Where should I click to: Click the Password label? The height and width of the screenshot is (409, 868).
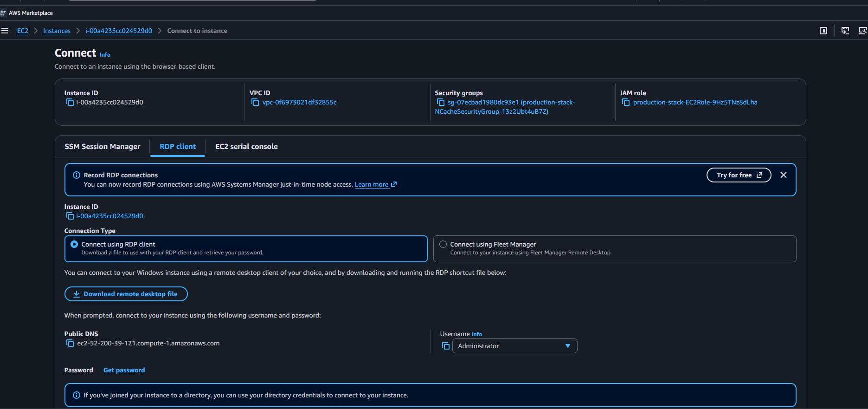[78, 370]
